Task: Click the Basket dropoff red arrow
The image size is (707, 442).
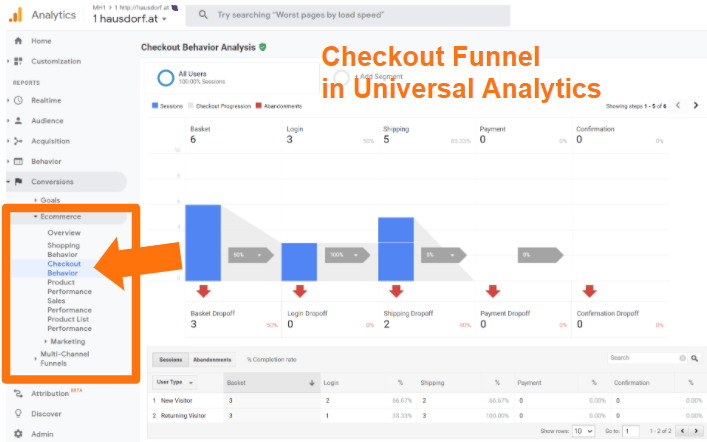Action: click(x=203, y=291)
